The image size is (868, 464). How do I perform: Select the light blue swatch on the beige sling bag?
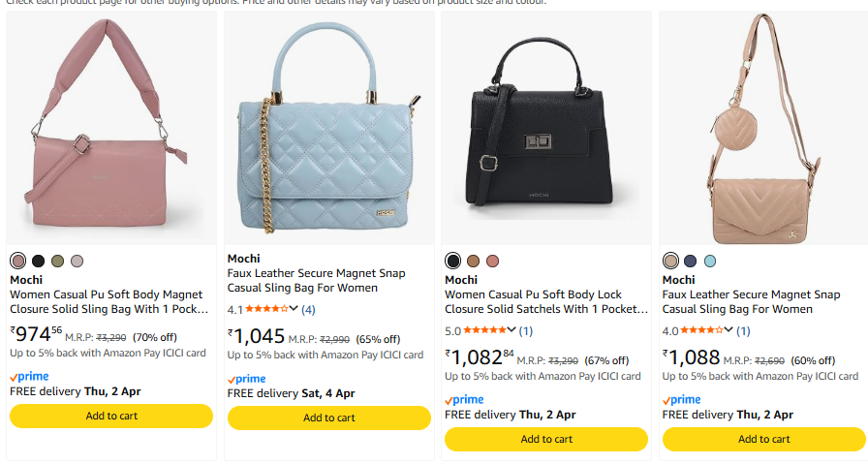click(710, 261)
